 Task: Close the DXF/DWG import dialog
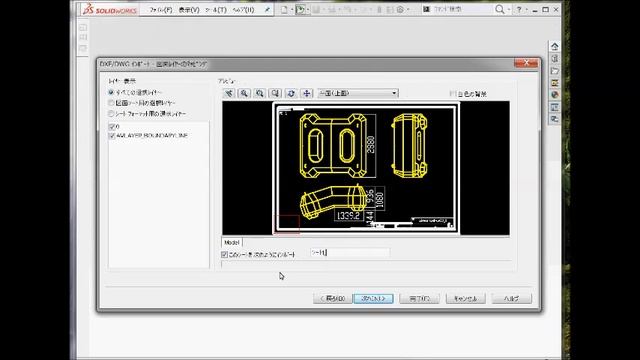(526, 63)
